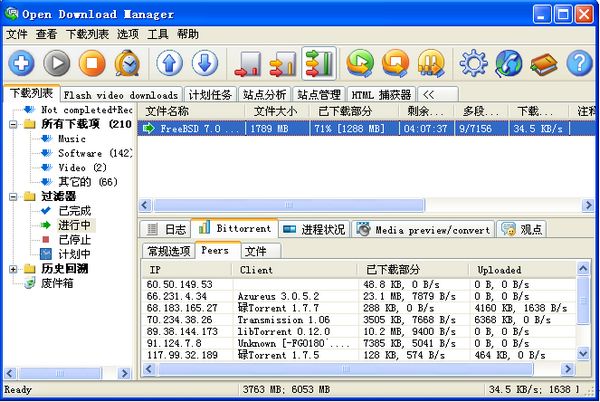The width and height of the screenshot is (600, 402).
Task: Select Not completed+Recent tree item
Action: [x=86, y=110]
